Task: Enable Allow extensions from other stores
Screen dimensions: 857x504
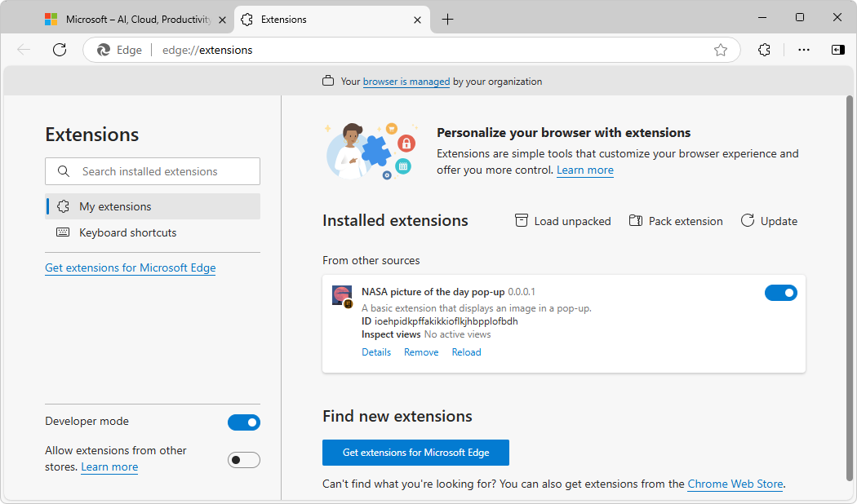Action: tap(244, 460)
